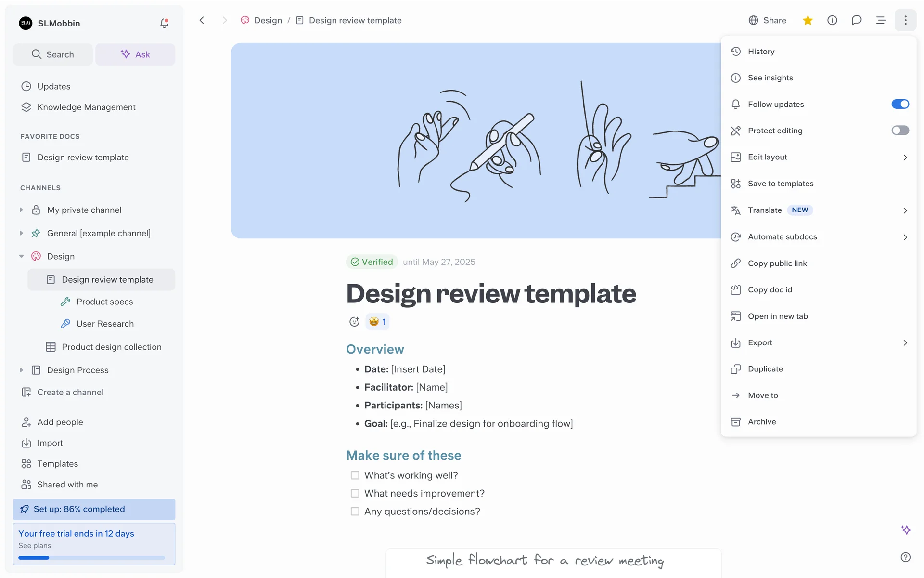Viewport: 924px width, 578px height.
Task: Open the table of contents icon
Action: pos(881,20)
